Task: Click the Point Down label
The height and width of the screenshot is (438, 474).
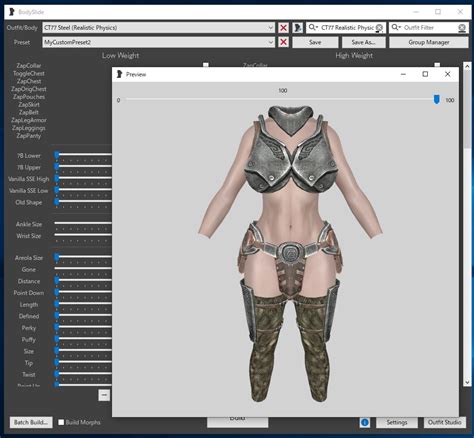Action: click(x=29, y=293)
